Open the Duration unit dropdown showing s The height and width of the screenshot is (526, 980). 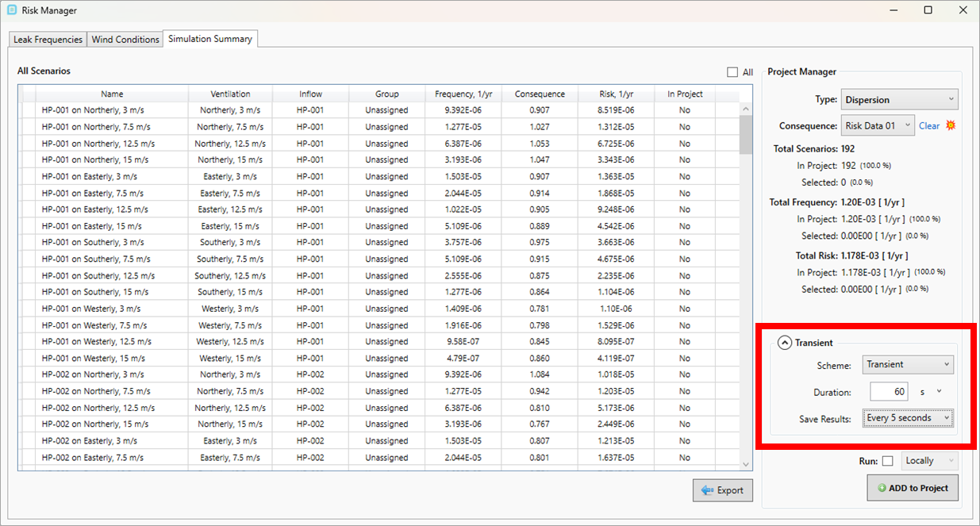click(932, 391)
